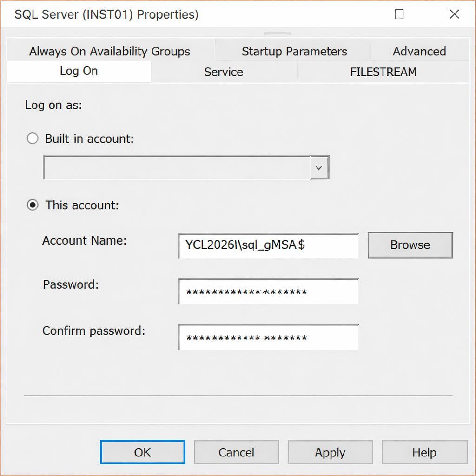Click inside the built-in account combo box

[x=177, y=168]
